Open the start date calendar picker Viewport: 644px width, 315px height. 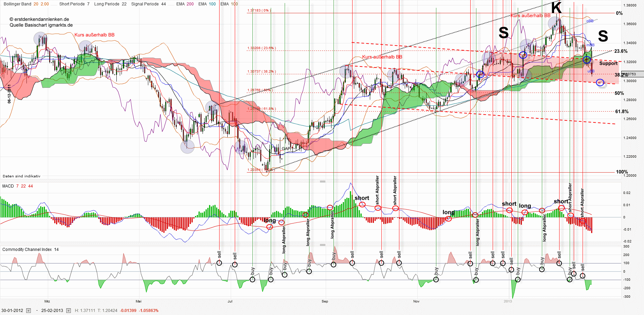29,310
